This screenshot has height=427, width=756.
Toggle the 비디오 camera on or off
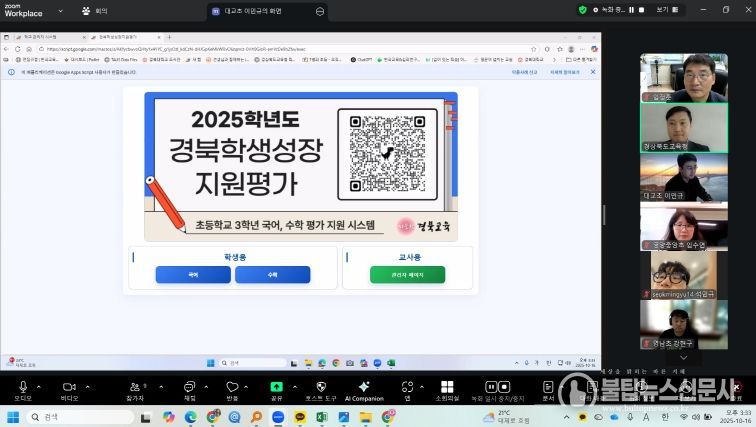pos(69,385)
